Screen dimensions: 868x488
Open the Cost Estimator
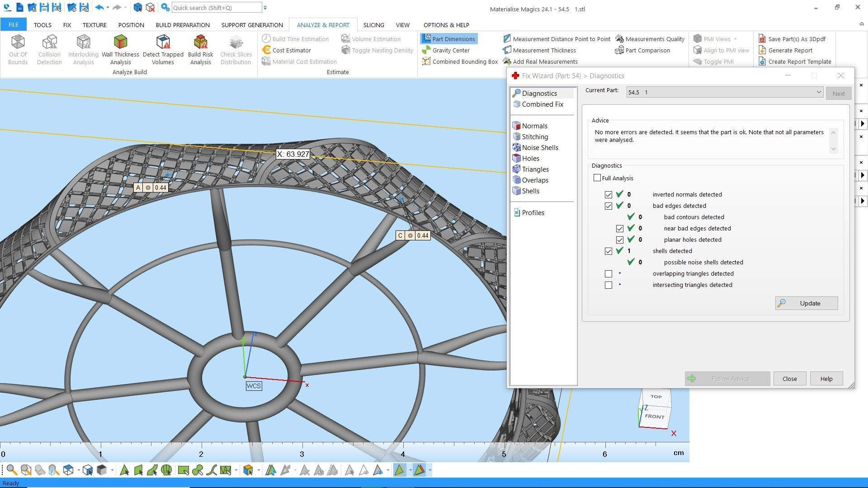(291, 50)
